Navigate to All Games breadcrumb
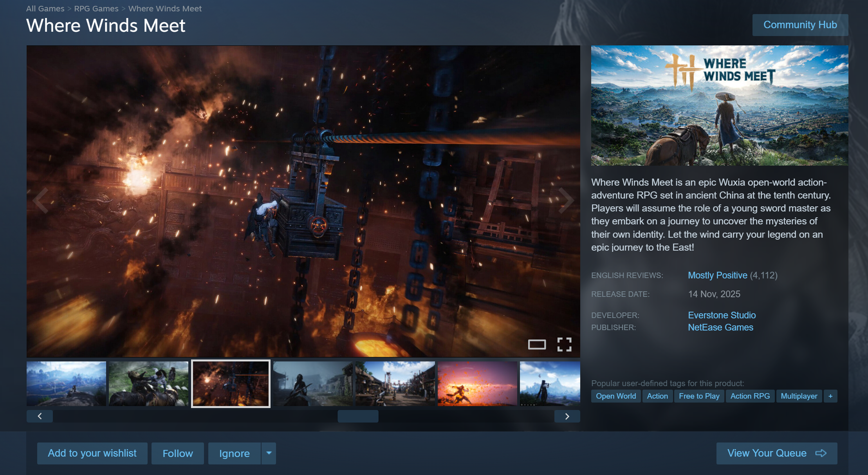Viewport: 868px width, 475px height. tap(45, 8)
